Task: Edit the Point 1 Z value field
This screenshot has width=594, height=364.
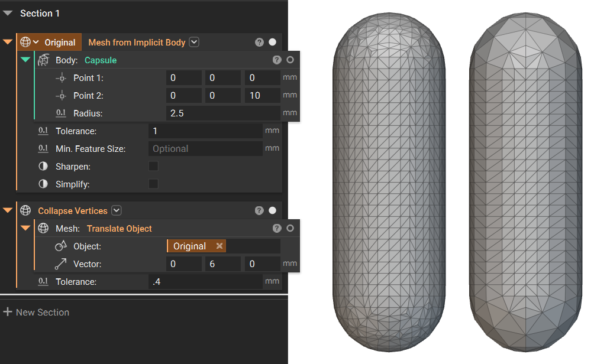Action: coord(262,78)
